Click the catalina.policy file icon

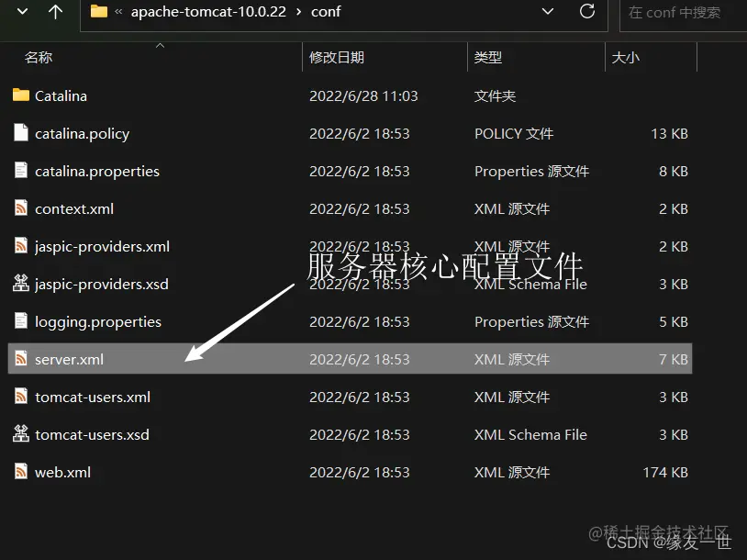coord(20,133)
